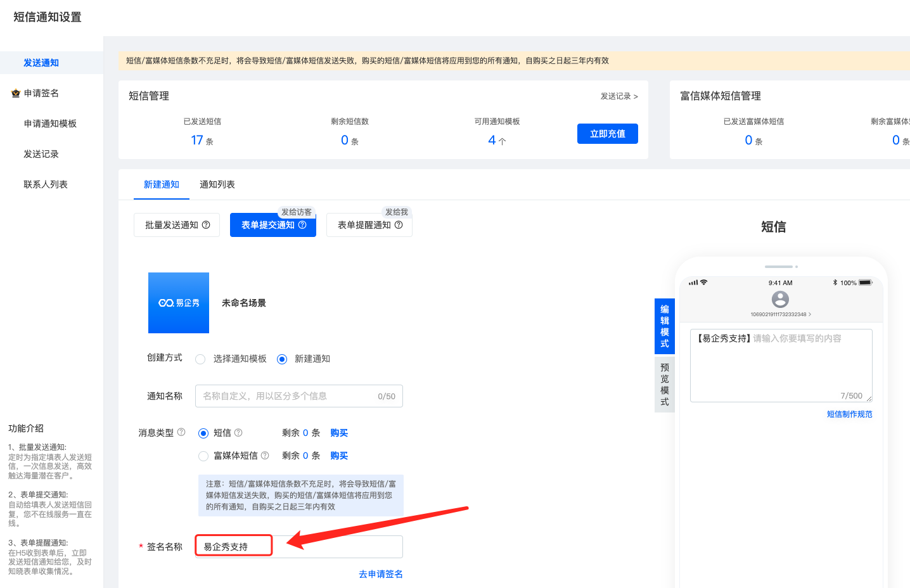Click help icon next to 表单提醒通知
Image resolution: width=910 pixels, height=588 pixels.
399,225
